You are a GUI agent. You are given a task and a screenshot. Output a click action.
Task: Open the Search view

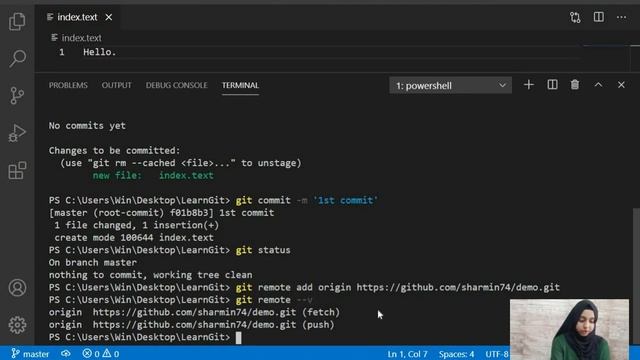17,58
